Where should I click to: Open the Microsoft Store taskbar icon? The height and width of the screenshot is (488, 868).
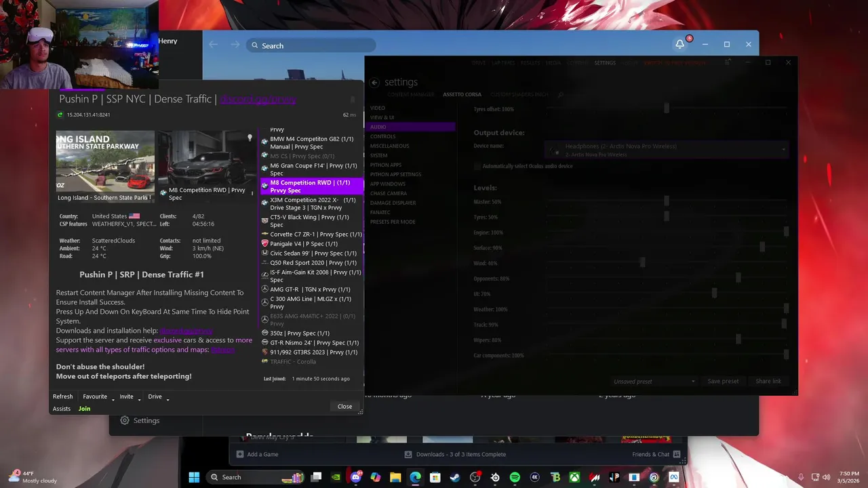(435, 477)
